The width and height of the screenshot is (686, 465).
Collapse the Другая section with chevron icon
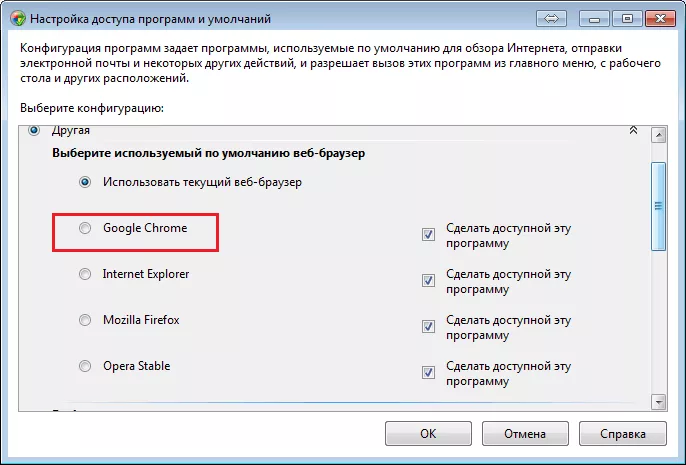633,130
